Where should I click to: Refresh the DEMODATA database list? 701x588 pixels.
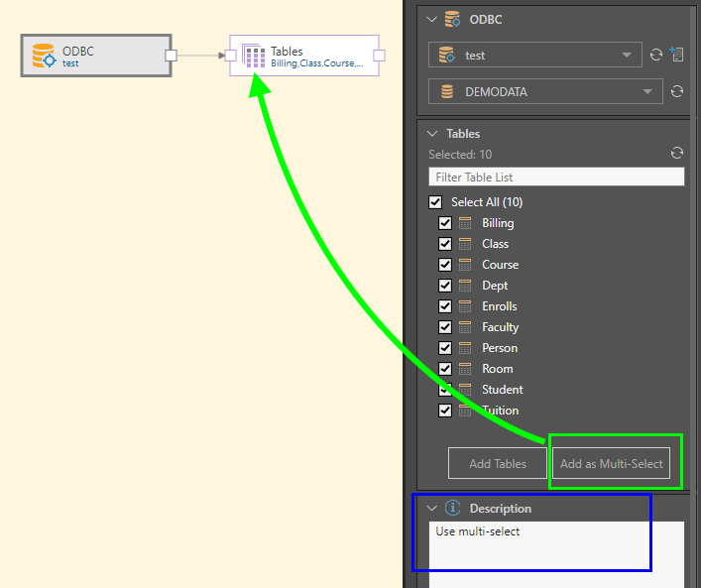[677, 91]
